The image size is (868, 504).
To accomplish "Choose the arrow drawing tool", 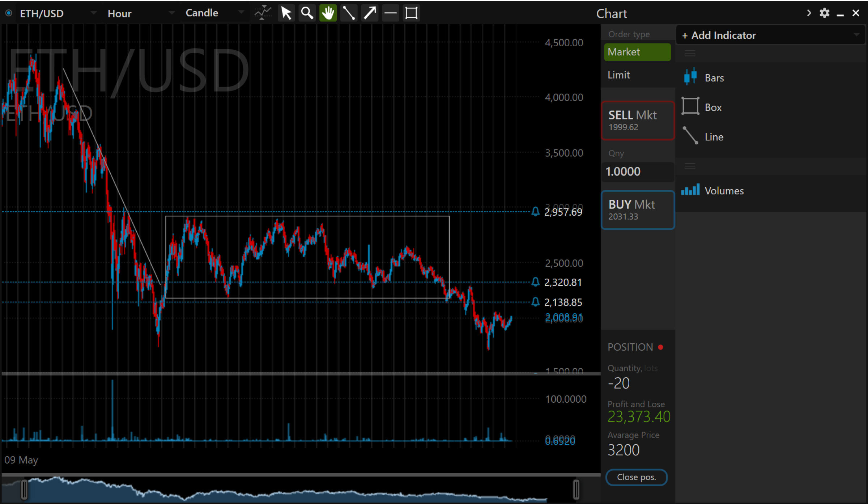I will (x=370, y=13).
